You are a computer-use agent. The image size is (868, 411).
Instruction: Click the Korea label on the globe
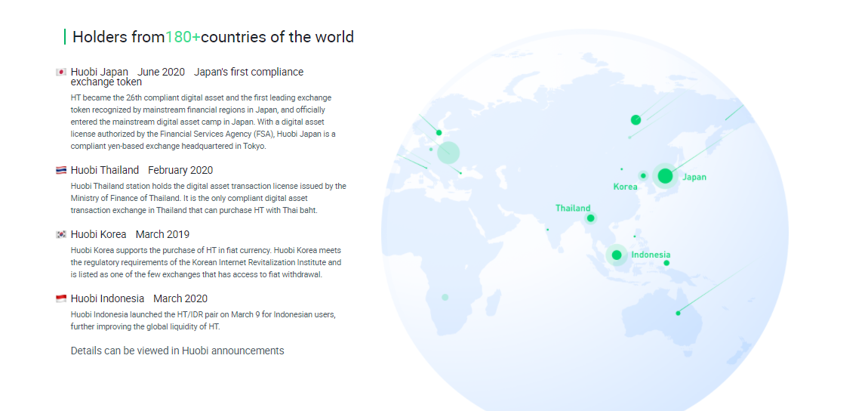point(625,187)
